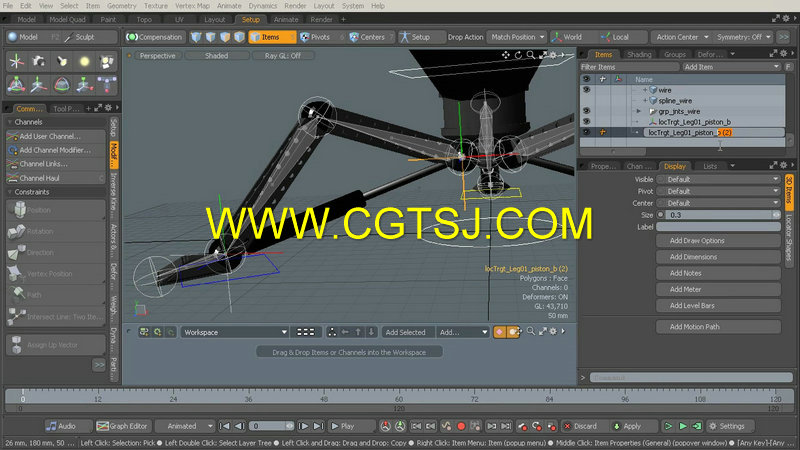Open the Workspace dropdown
This screenshot has height=450, width=800.
(x=235, y=332)
